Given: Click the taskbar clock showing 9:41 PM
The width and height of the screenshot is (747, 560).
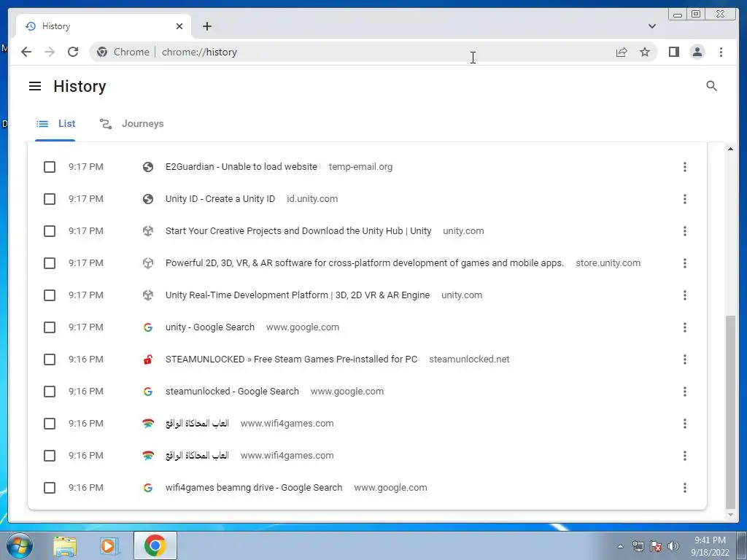Looking at the screenshot, I should click(x=710, y=546).
